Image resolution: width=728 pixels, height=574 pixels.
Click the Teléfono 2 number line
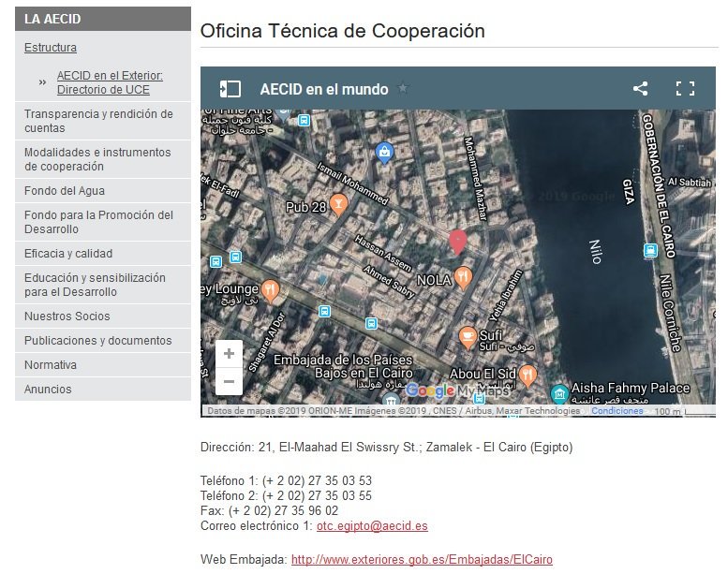(286, 496)
